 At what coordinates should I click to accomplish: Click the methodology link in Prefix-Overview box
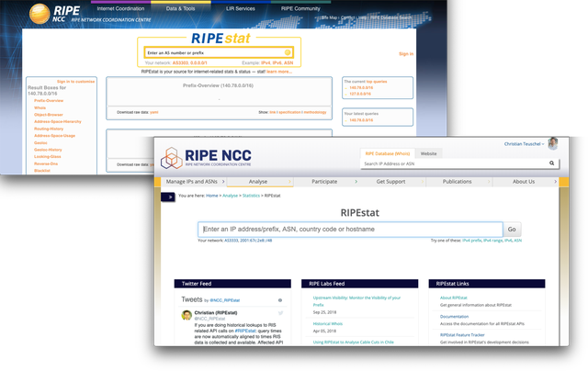[x=315, y=112]
